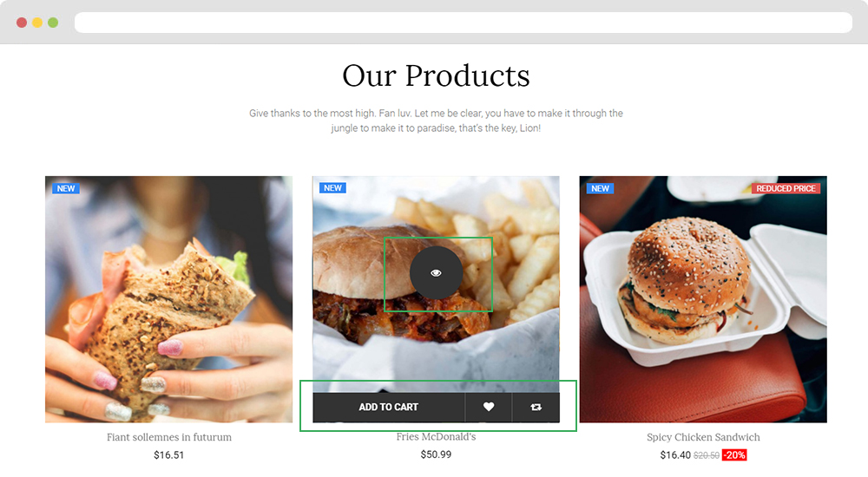868x477 pixels.
Task: Click the ADD TO CART button
Action: pyautogui.click(x=389, y=408)
